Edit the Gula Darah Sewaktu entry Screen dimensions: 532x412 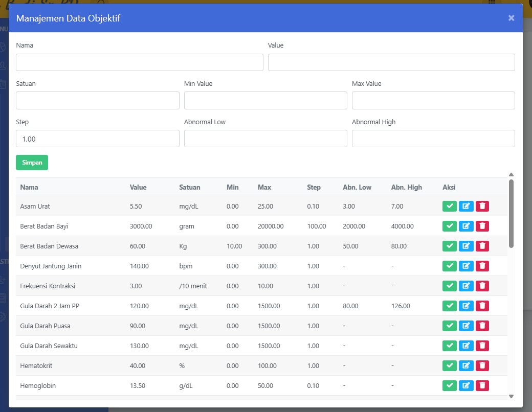[466, 346]
